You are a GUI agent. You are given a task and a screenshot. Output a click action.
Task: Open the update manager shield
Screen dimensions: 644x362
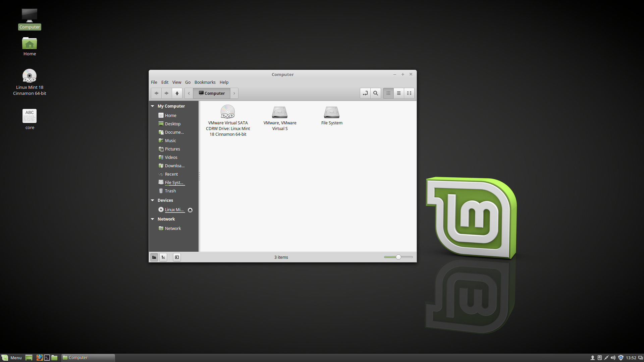tap(621, 358)
